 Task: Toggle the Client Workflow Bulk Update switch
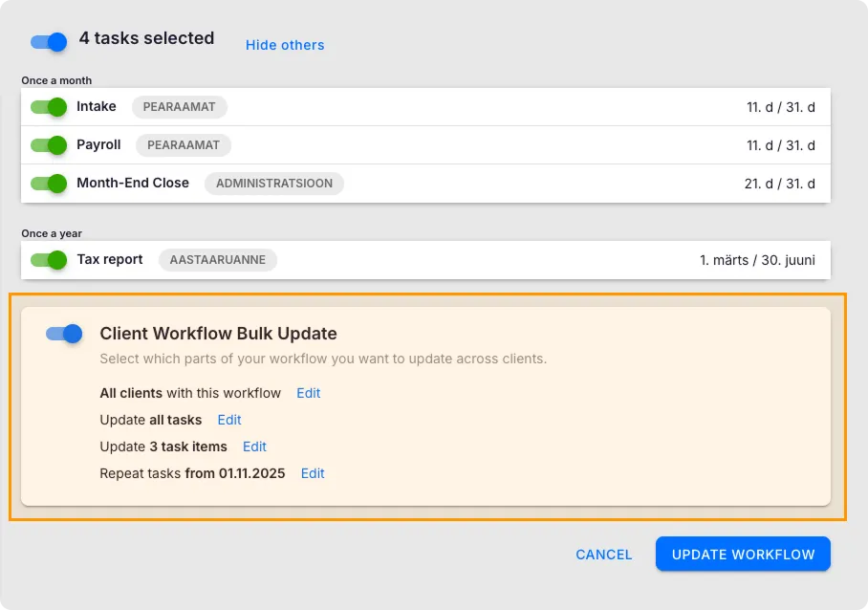pos(64,334)
